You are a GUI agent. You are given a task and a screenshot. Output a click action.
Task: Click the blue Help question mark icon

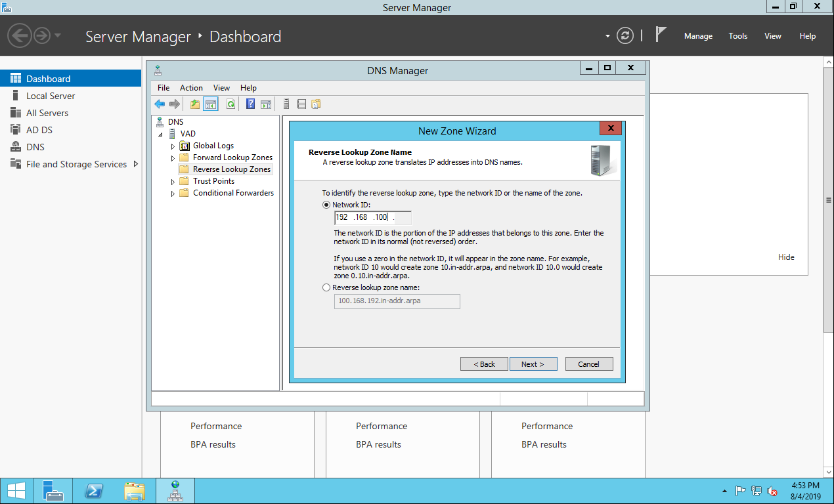point(250,104)
